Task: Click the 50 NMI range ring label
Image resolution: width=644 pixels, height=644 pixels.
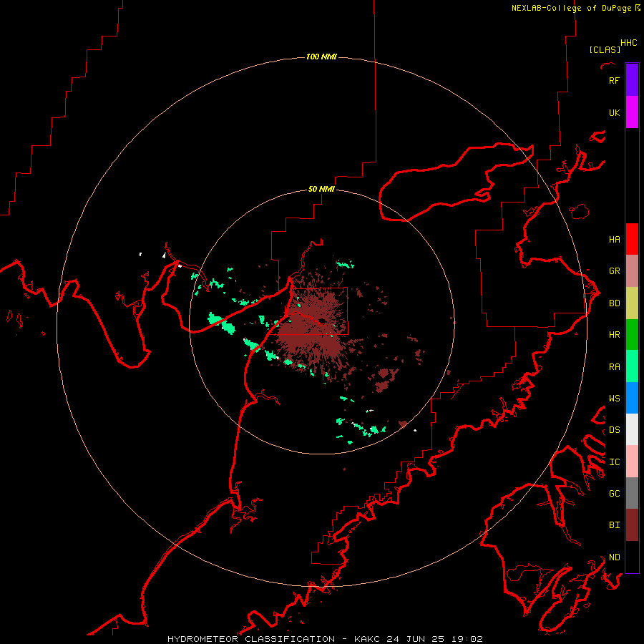Action: [x=321, y=189]
